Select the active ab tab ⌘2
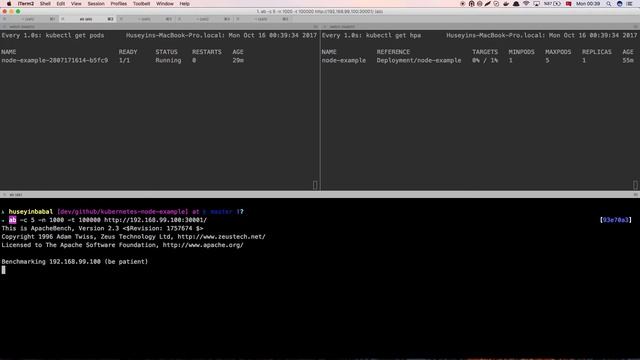This screenshot has height=360, width=640. tap(88, 19)
